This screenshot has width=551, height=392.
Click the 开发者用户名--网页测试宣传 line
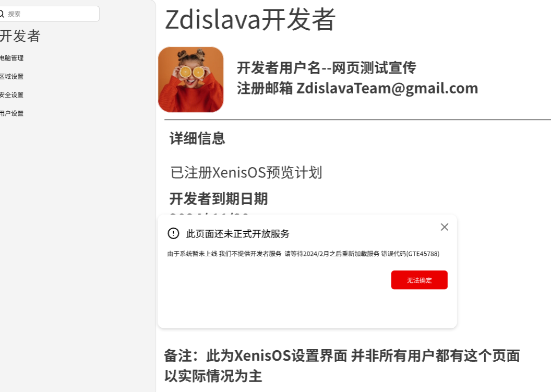(327, 68)
